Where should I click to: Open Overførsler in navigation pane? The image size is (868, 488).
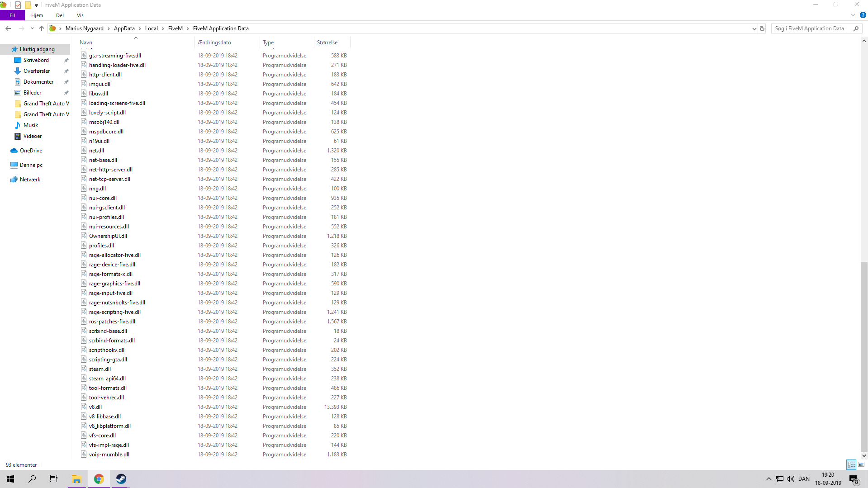pos(37,71)
